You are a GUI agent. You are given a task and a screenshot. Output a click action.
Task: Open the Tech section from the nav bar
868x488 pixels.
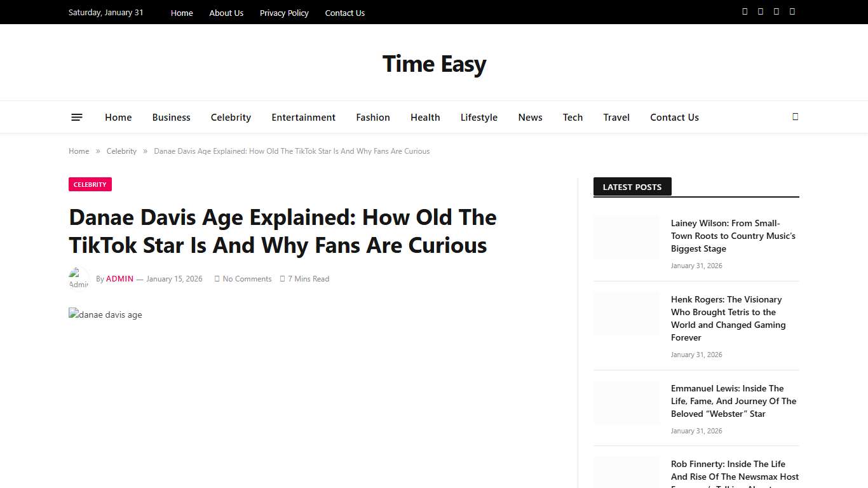(x=573, y=117)
